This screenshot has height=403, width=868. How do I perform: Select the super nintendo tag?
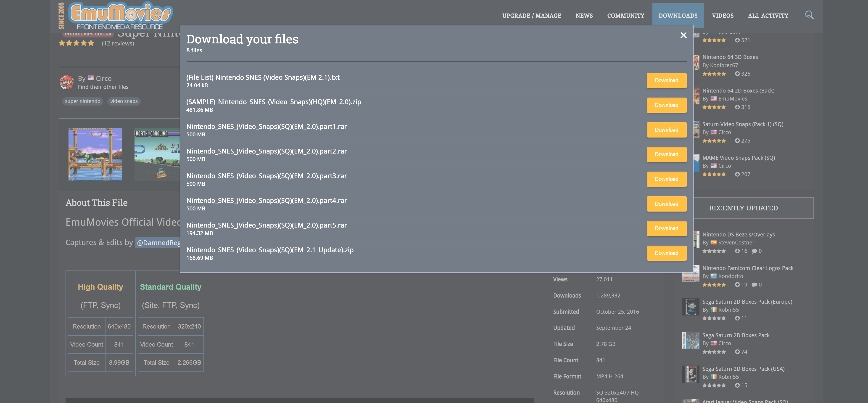tap(83, 101)
